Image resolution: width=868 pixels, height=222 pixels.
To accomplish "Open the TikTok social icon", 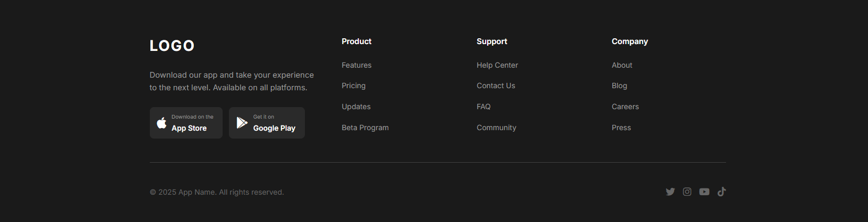I will click(x=722, y=192).
